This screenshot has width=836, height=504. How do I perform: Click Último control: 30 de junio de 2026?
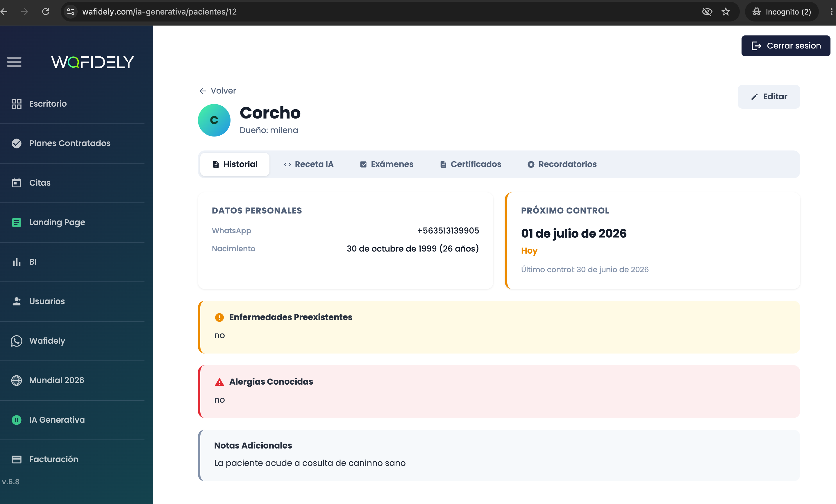[585, 269]
